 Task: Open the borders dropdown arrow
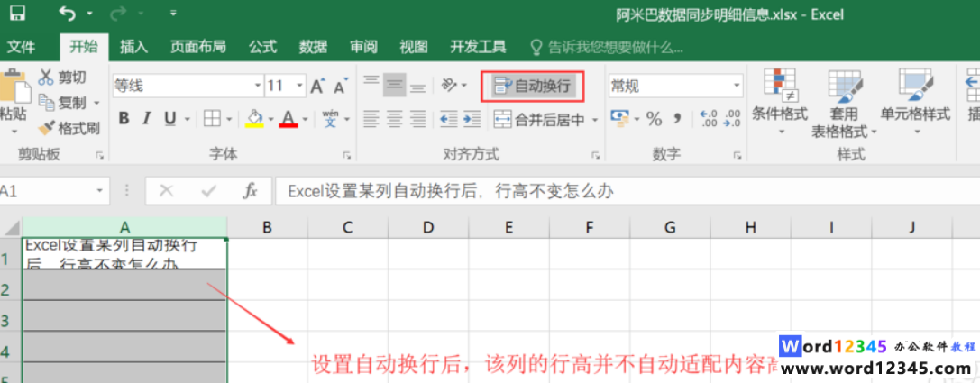(x=229, y=119)
